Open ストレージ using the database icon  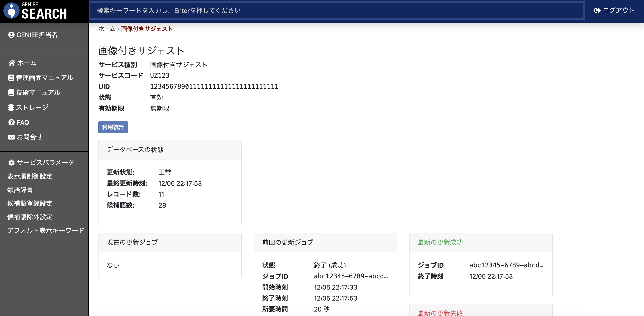[x=11, y=107]
